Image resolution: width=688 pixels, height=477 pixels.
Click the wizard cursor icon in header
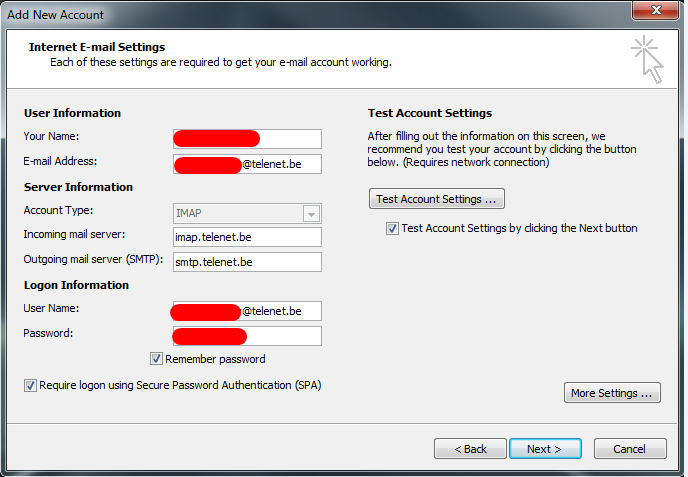[648, 58]
